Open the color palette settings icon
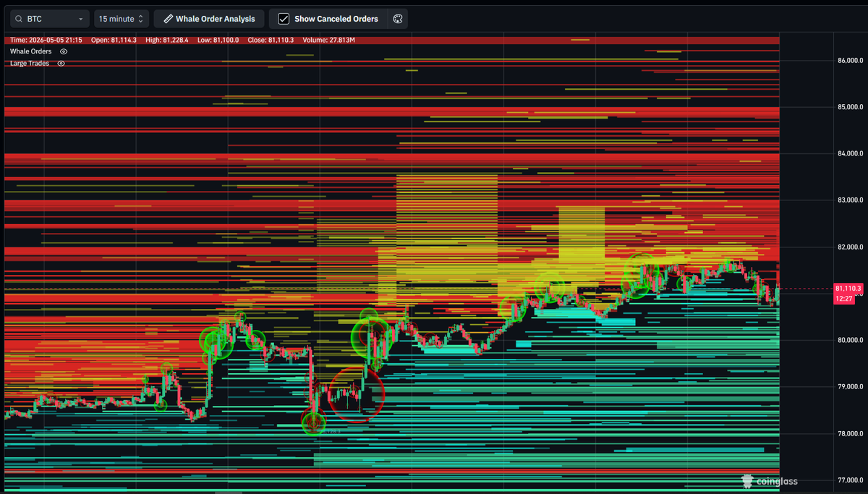Viewport: 868px width, 494px height. (398, 19)
